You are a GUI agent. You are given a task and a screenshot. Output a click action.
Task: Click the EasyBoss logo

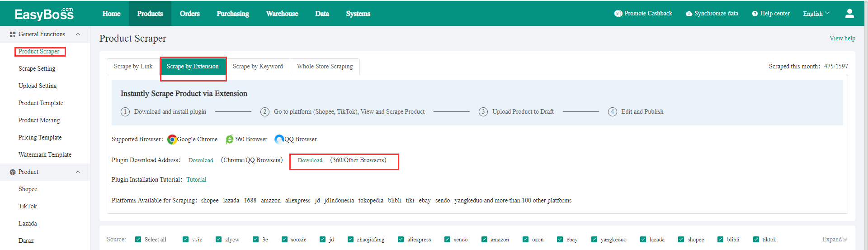tap(44, 14)
